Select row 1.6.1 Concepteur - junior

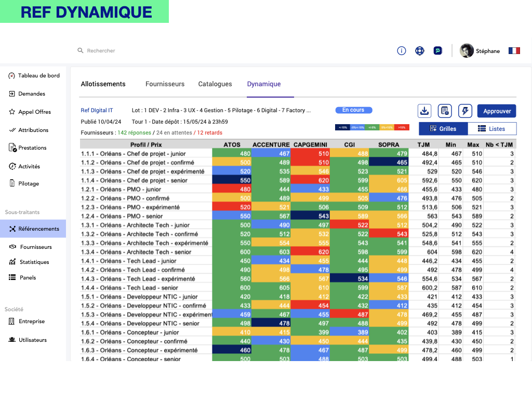coord(298,332)
